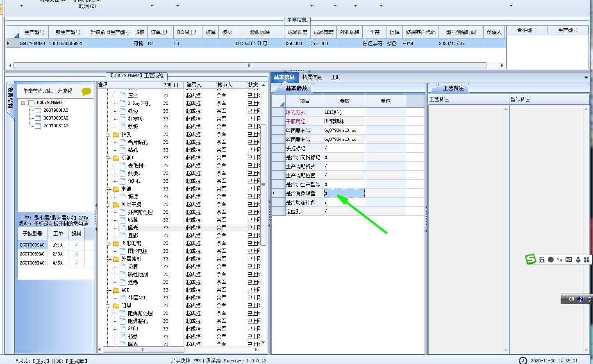593x364 pixels.
Task: Click the language bar help icon
Action: pos(581,299)
